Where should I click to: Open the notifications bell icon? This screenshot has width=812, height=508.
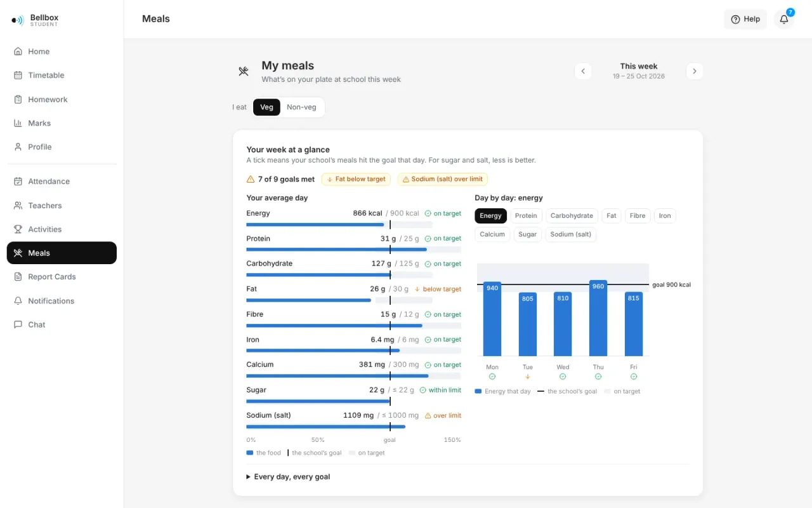pos(784,19)
